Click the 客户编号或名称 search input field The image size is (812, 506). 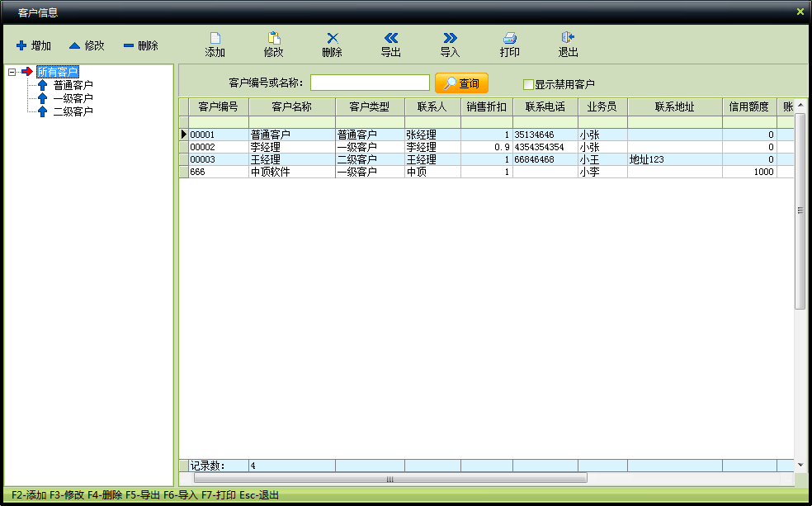click(x=370, y=83)
